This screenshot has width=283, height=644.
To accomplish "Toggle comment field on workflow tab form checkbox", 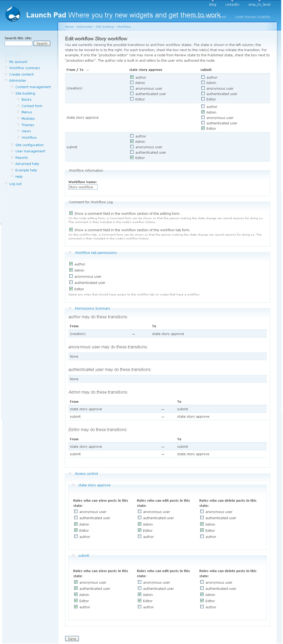I will point(71,230).
